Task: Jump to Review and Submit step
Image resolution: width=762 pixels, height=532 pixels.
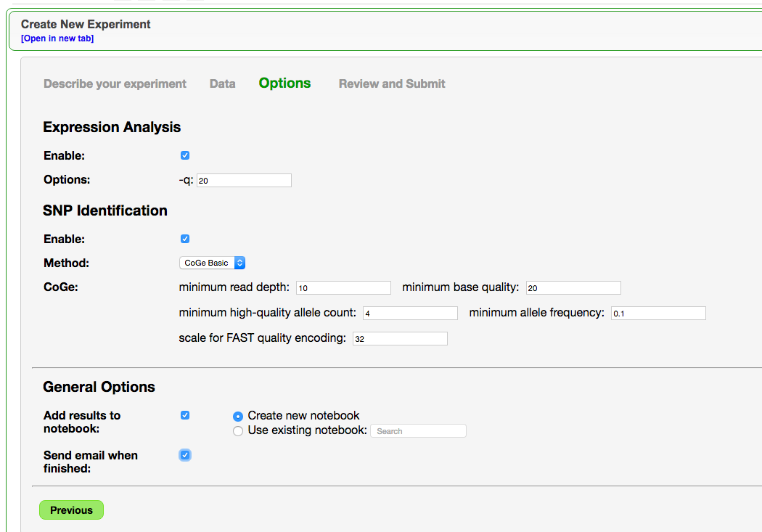Action: click(x=392, y=83)
